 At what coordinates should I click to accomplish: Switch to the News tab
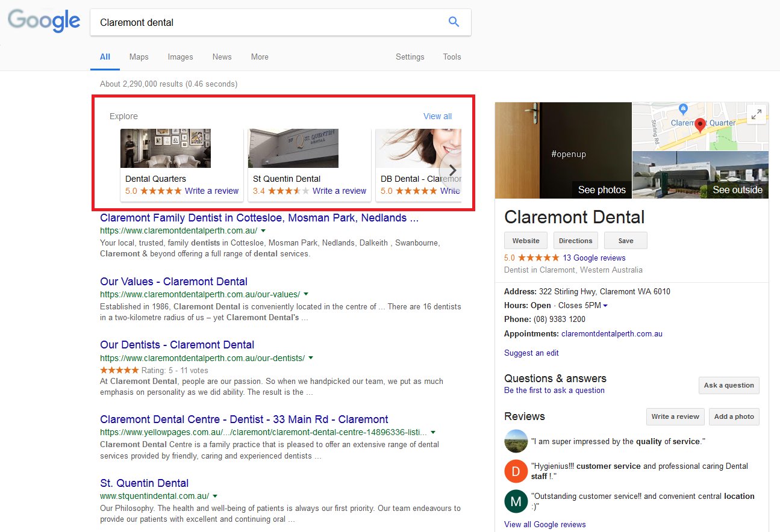tap(222, 57)
